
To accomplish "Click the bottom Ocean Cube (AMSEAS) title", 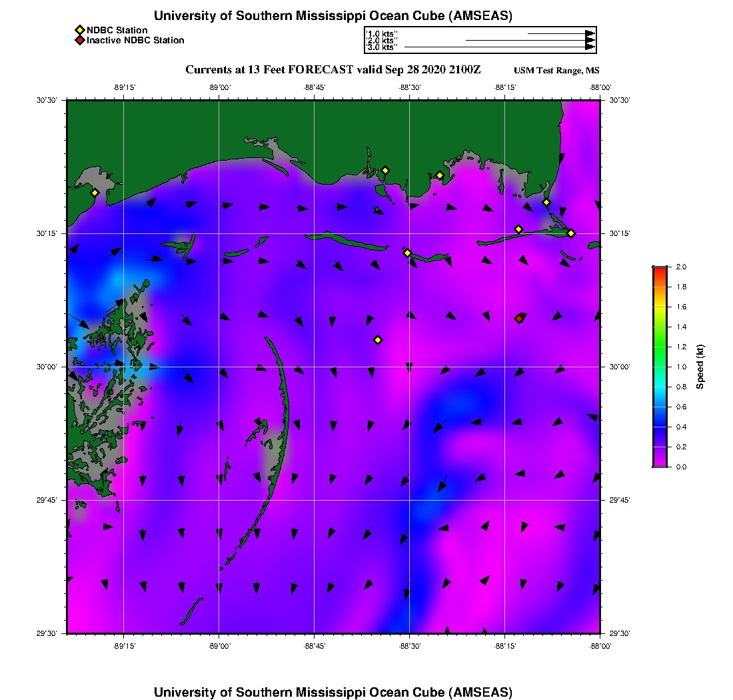I will (x=333, y=692).
